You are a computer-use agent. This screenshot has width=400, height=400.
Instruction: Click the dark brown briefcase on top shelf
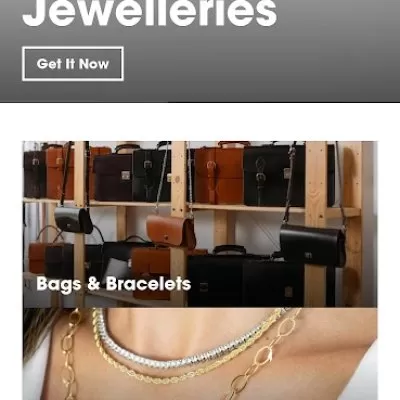pyautogui.click(x=113, y=177)
